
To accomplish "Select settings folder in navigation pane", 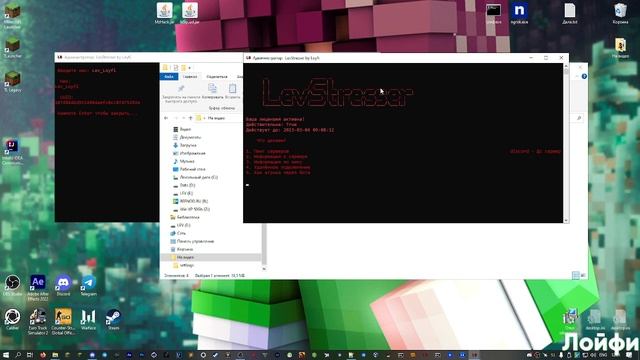I will 187,265.
